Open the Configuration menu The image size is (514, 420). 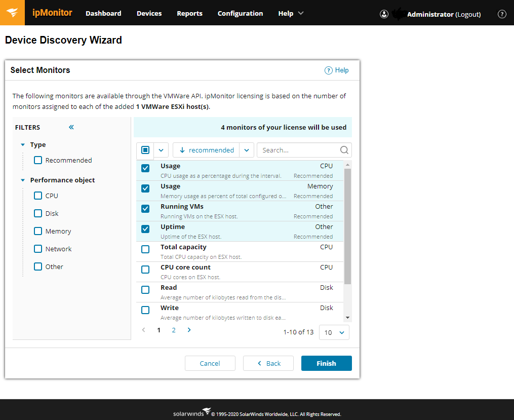pos(240,14)
